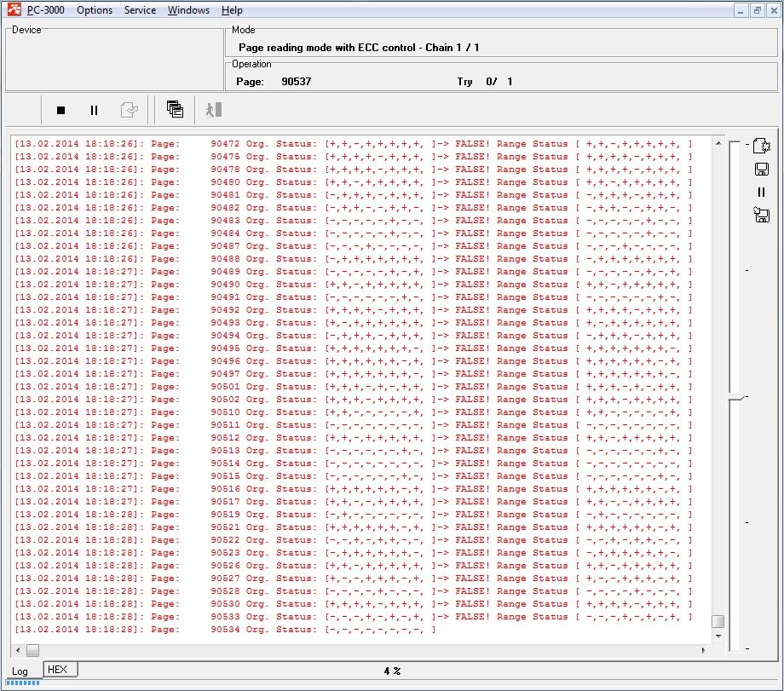Image resolution: width=784 pixels, height=691 pixels.
Task: Switch to the HEX tab
Action: coord(60,669)
